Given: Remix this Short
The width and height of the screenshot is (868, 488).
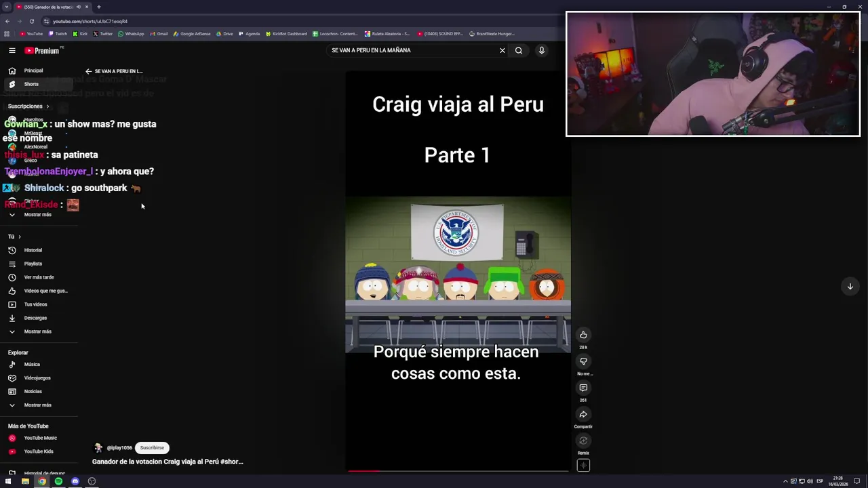Looking at the screenshot, I should pyautogui.click(x=583, y=441).
